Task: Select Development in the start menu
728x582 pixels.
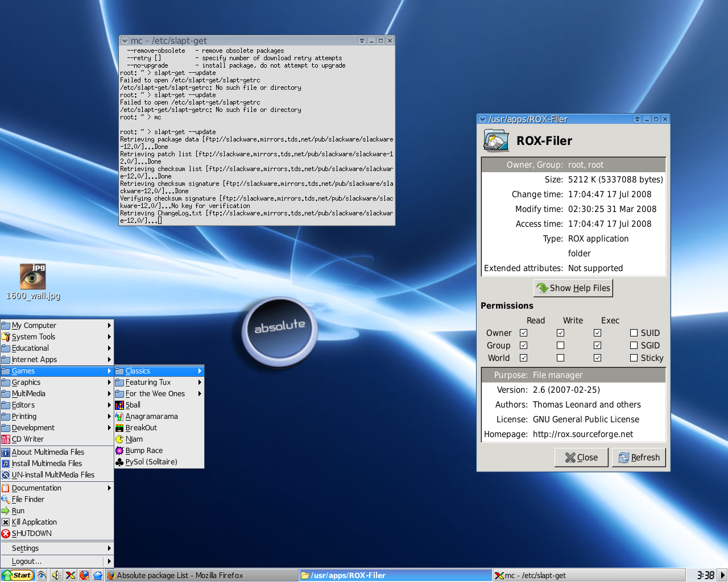Action: [x=57, y=428]
